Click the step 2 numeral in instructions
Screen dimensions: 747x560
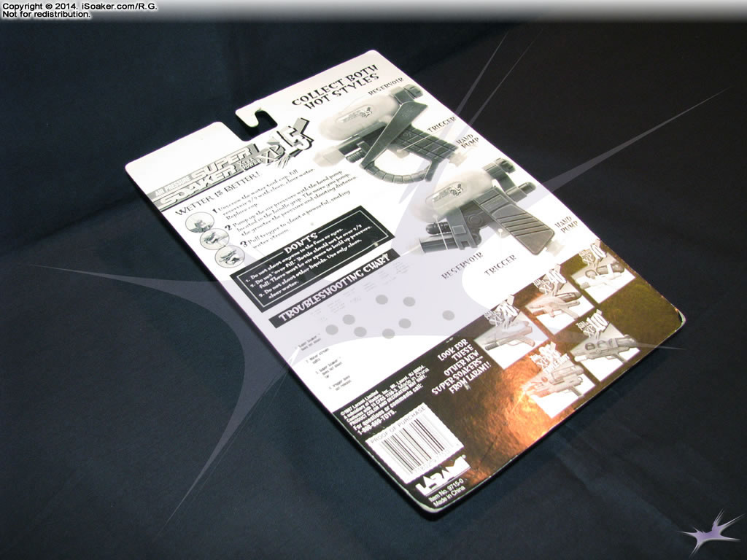coord(228,227)
